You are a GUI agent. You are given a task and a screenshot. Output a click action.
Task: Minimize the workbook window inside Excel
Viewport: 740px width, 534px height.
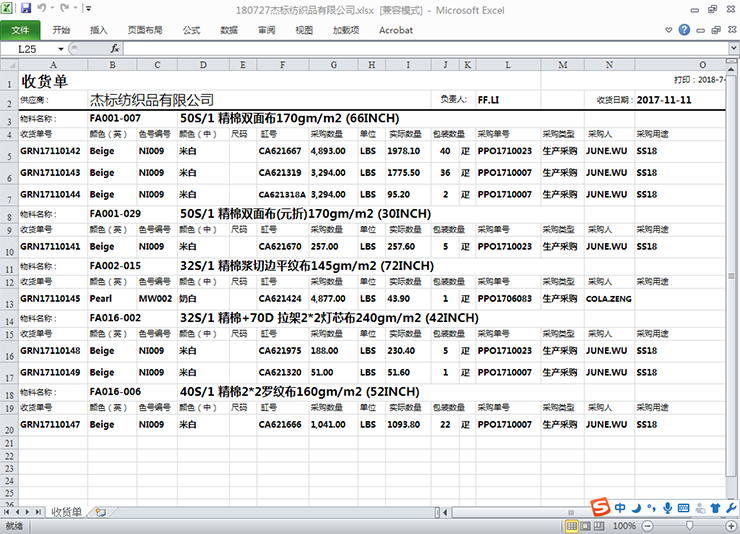click(x=700, y=31)
